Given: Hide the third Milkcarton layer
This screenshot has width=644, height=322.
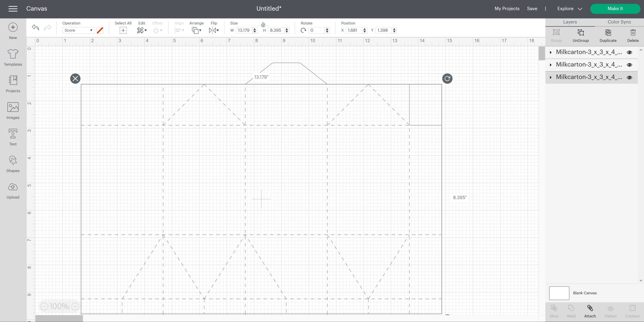Looking at the screenshot, I should point(629,77).
